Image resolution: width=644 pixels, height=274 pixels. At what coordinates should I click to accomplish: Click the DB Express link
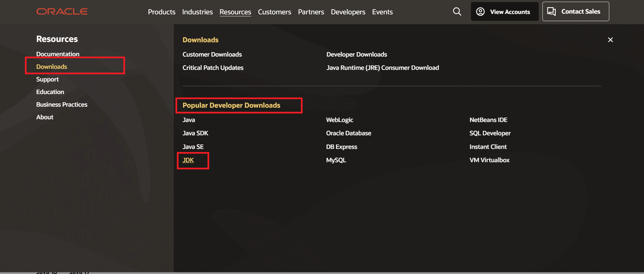click(x=341, y=147)
